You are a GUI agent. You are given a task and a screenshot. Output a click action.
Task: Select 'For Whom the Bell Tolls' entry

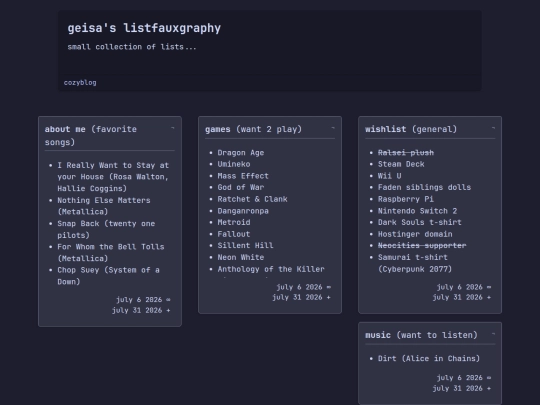pyautogui.click(x=111, y=252)
